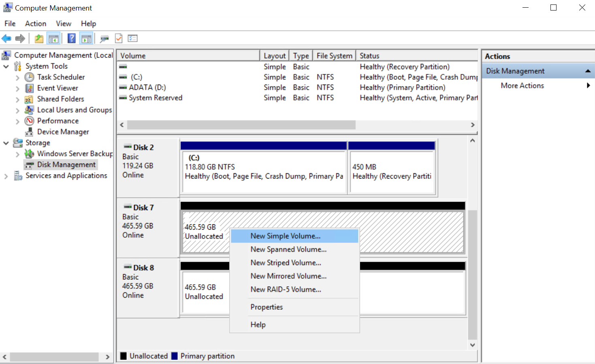Open the Help question mark toolbar icon
This screenshot has width=595, height=364.
[71, 38]
